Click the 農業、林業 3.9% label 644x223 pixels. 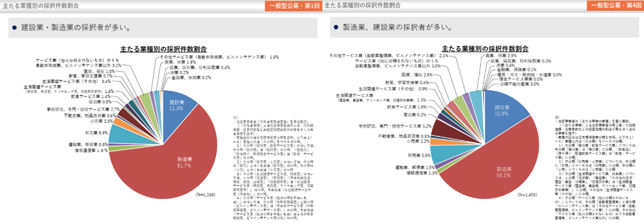click(x=501, y=56)
